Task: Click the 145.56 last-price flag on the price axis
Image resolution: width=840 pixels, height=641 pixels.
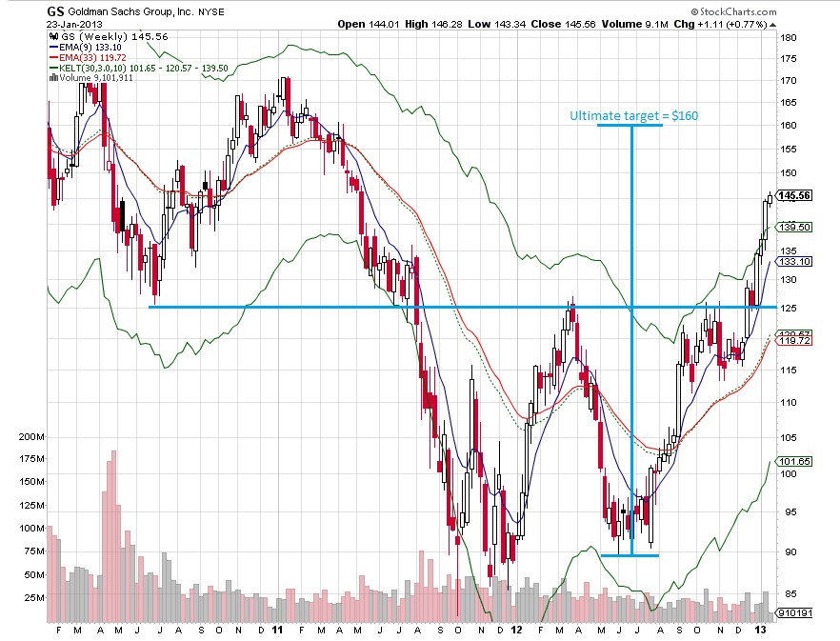Action: tap(794, 195)
